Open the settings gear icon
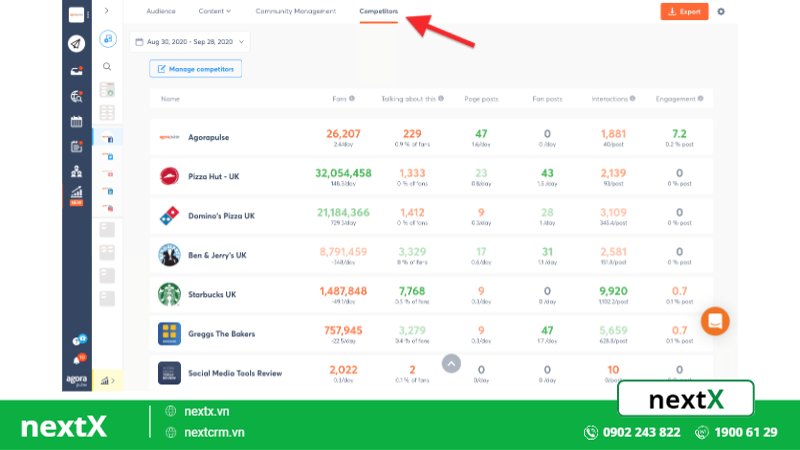 721,12
